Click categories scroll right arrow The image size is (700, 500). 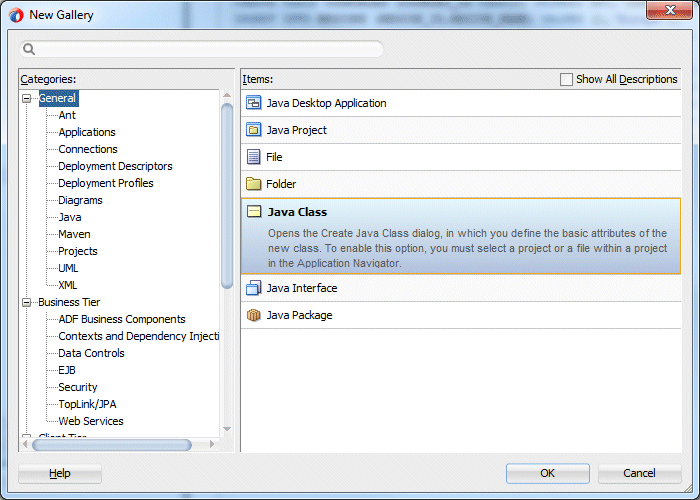212,444
